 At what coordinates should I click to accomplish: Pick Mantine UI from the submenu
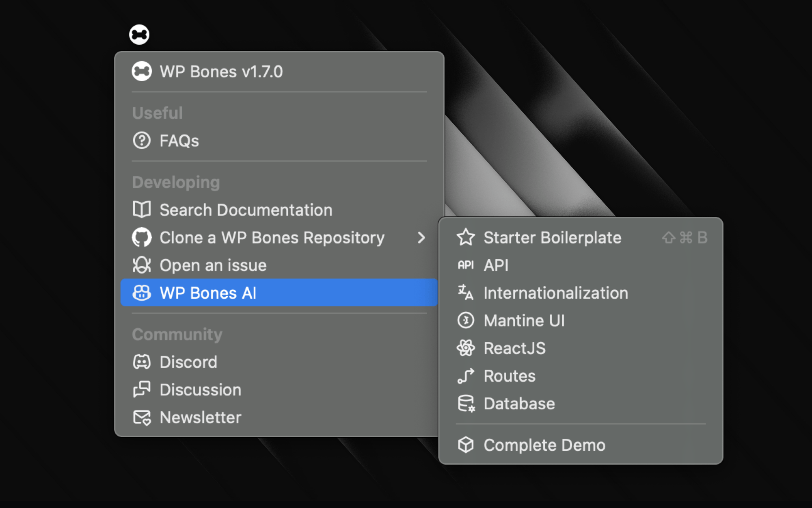point(524,321)
